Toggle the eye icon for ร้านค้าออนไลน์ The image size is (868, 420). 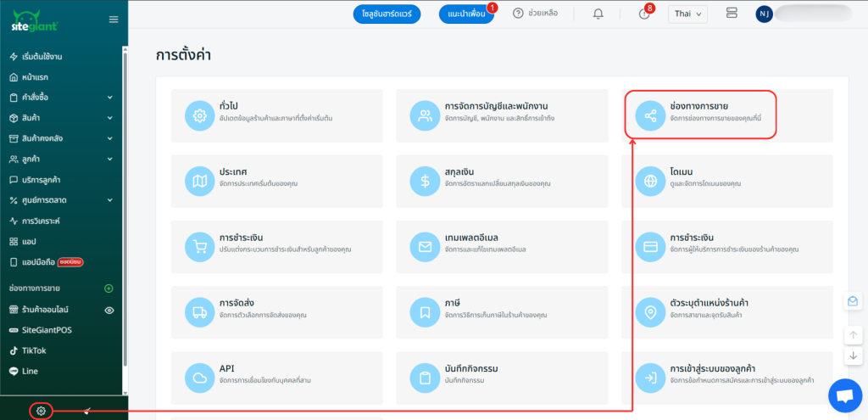(108, 311)
